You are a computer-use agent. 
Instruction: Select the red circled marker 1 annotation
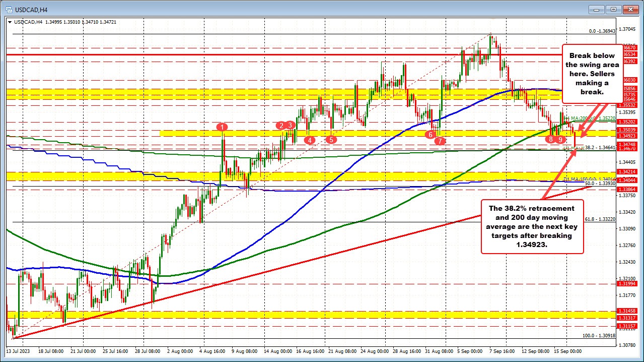pos(222,128)
